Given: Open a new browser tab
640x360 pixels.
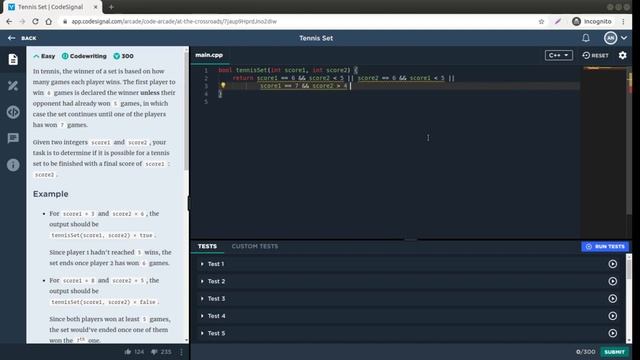Looking at the screenshot, I should tap(111, 7).
